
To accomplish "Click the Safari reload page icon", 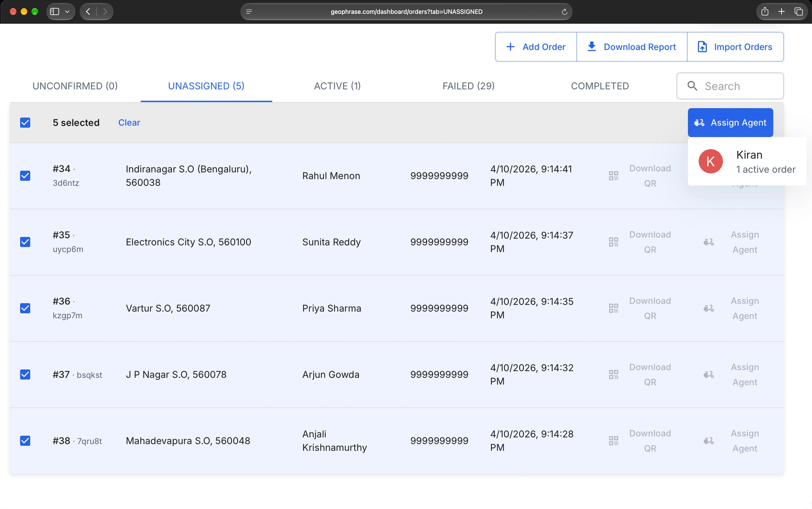I will (x=564, y=12).
